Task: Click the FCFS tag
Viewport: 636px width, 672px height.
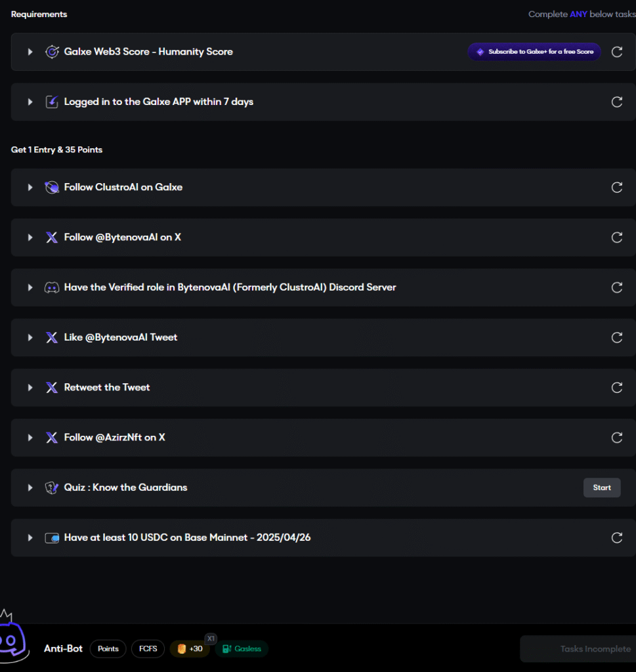Action: coord(148,649)
